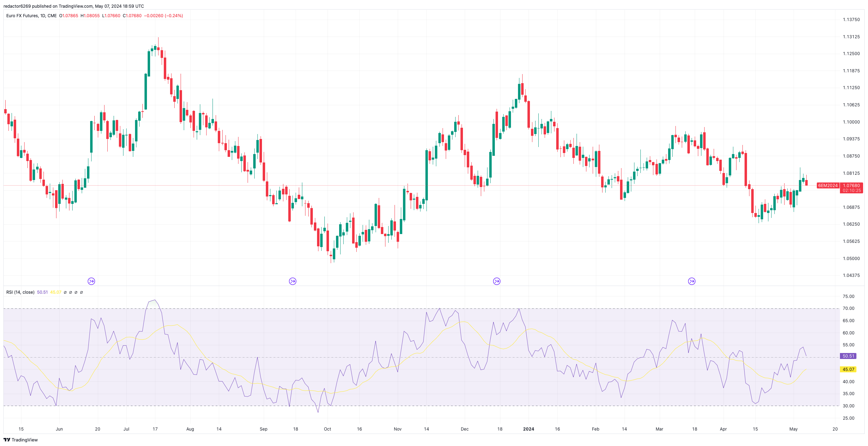
Task: Click the rollover arrow icon near September
Action: [293, 281]
